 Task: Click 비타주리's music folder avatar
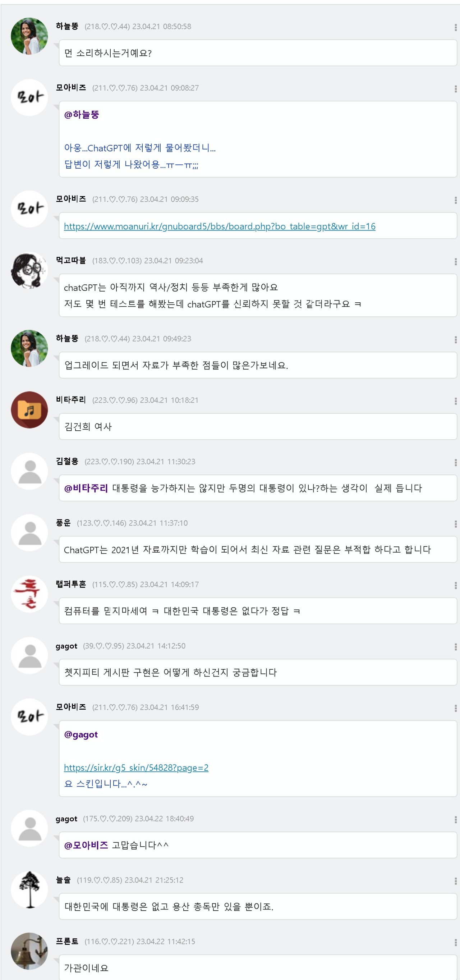(29, 410)
